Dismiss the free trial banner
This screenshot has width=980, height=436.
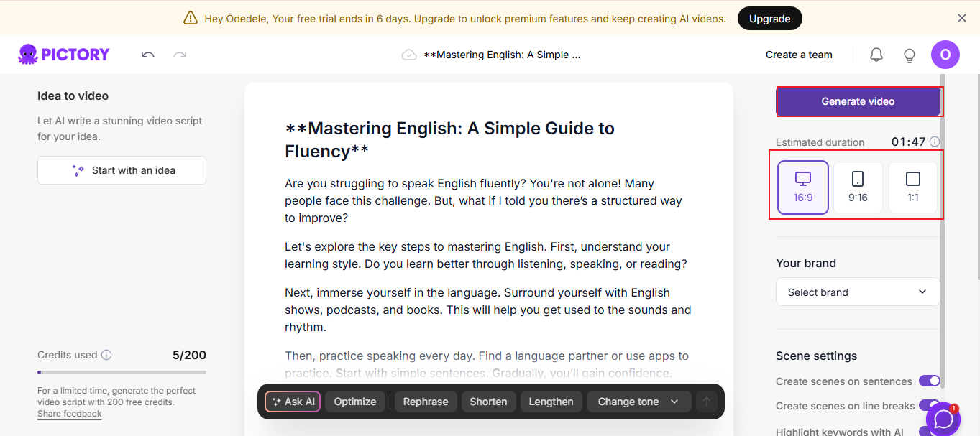962,18
